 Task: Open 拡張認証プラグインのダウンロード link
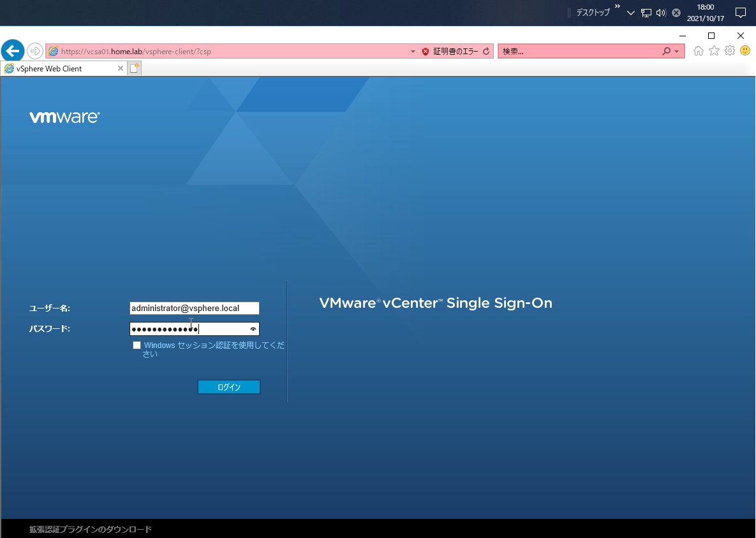click(91, 529)
